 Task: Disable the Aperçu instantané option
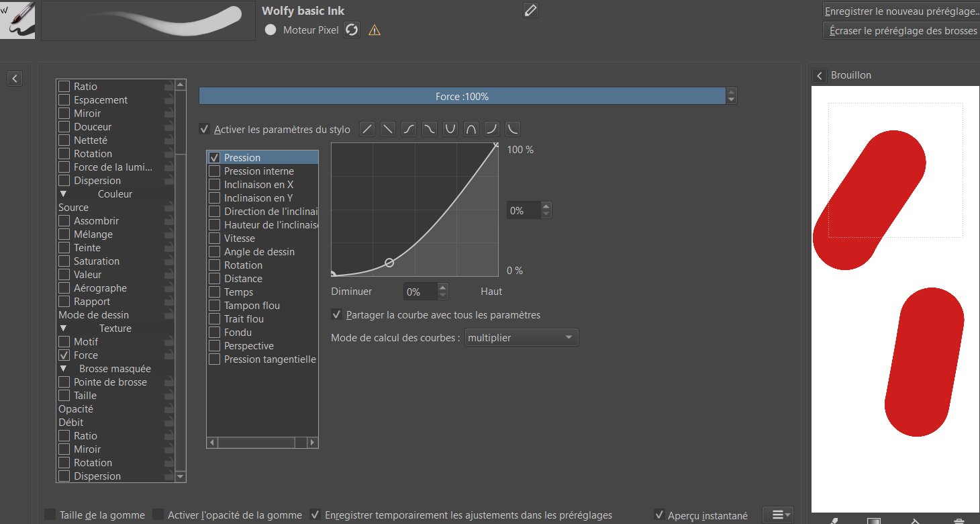(660, 515)
